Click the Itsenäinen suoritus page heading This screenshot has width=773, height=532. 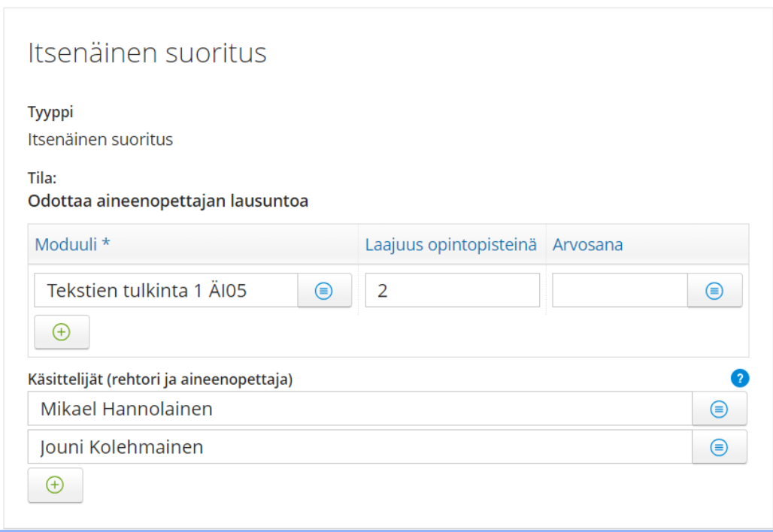click(147, 53)
